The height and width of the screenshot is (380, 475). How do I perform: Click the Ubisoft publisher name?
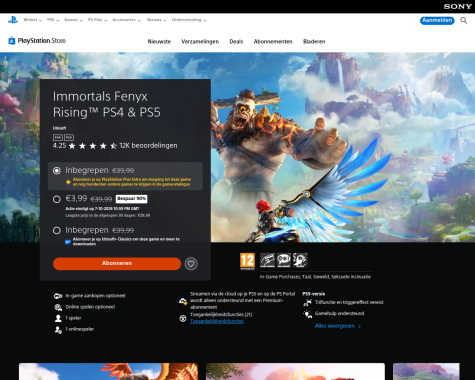59,128
